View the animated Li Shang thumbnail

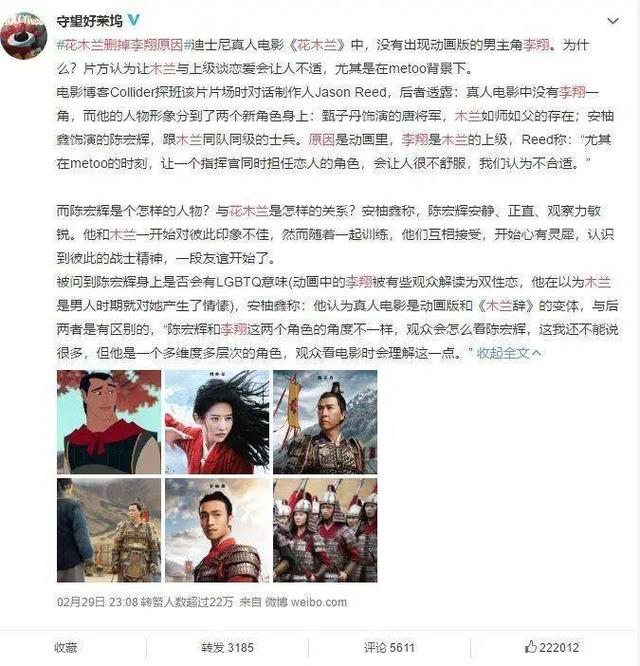[x=109, y=422]
